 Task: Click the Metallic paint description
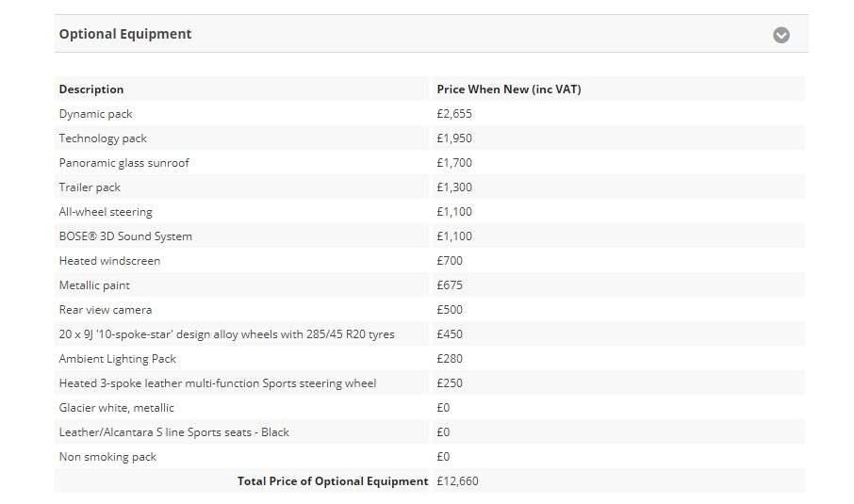point(94,285)
